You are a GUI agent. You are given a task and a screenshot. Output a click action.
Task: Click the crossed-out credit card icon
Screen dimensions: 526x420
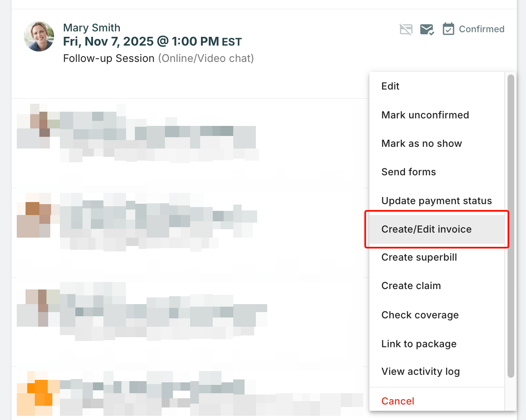[x=406, y=29]
